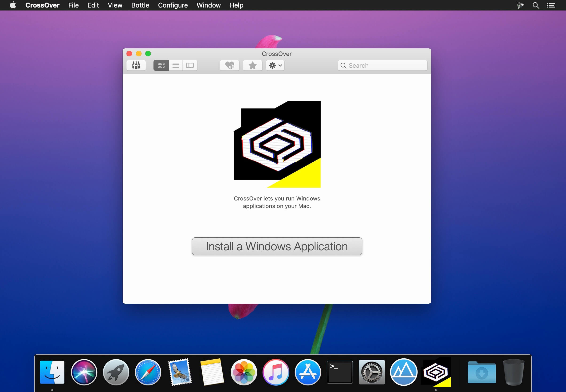Open the Configure menu item

pyautogui.click(x=173, y=5)
